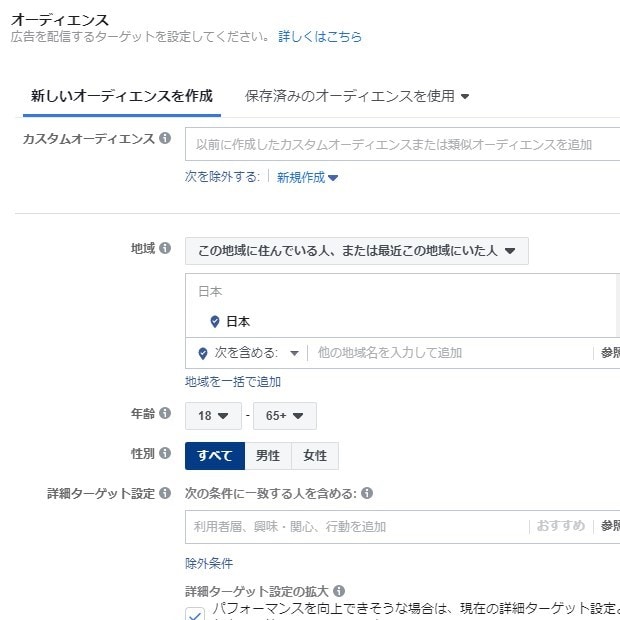The height and width of the screenshot is (620, 620).
Task: Open location type dropdown この地域に住んでいる人
Action: tap(357, 251)
